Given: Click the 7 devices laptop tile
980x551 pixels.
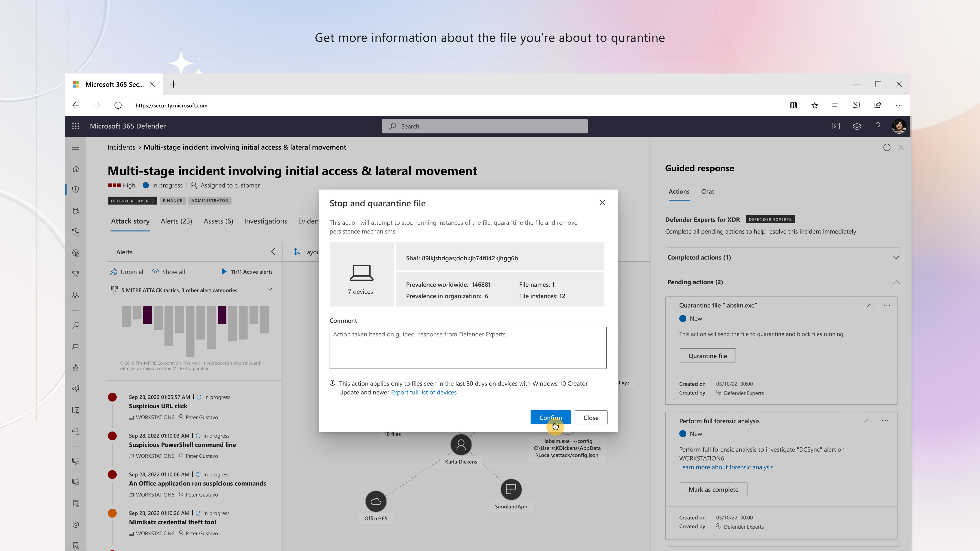Looking at the screenshot, I should [361, 274].
